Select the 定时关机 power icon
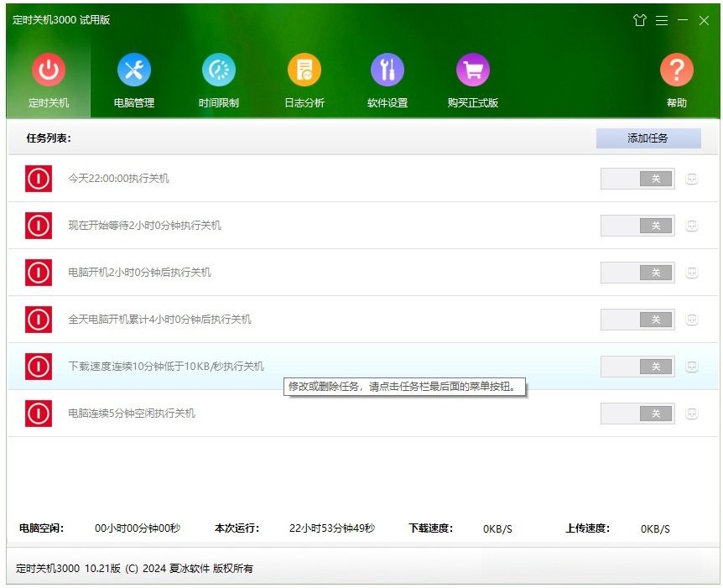 pyautogui.click(x=48, y=70)
